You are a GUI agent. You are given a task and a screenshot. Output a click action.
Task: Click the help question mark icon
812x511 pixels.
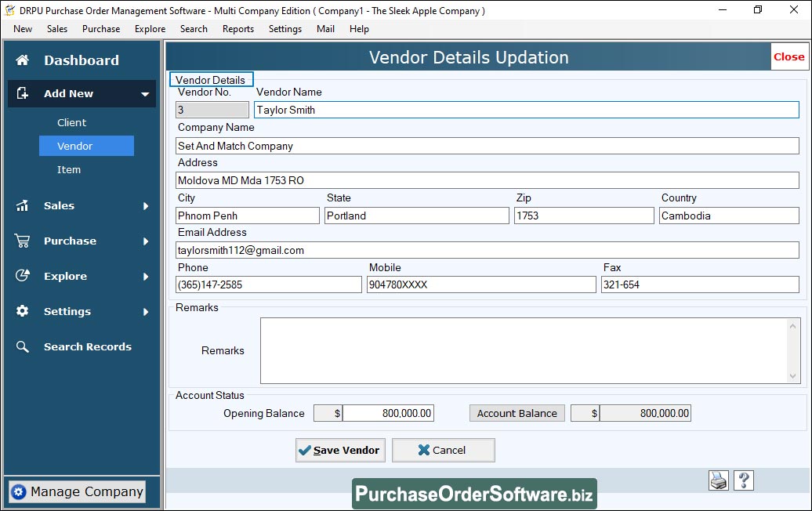pyautogui.click(x=744, y=480)
